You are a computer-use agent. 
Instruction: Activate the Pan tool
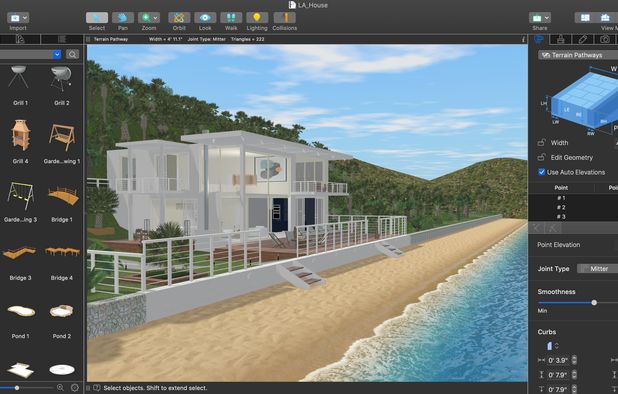(123, 18)
